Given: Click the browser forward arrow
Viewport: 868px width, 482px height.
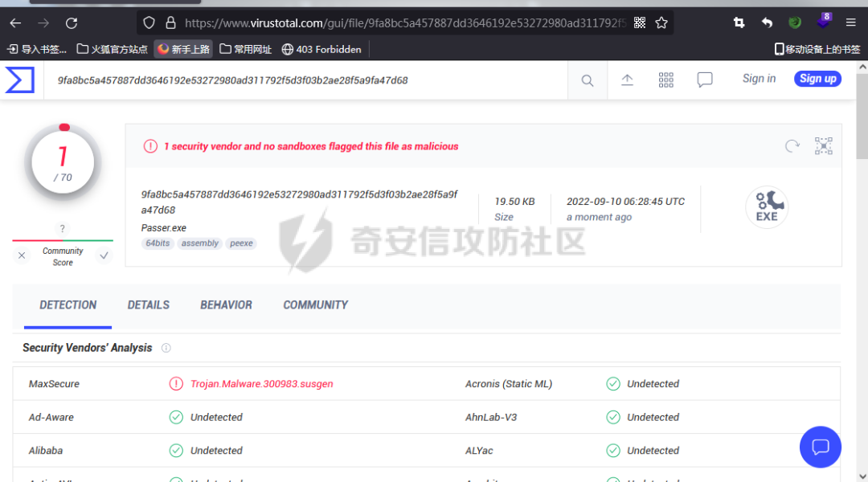Looking at the screenshot, I should pyautogui.click(x=43, y=23).
